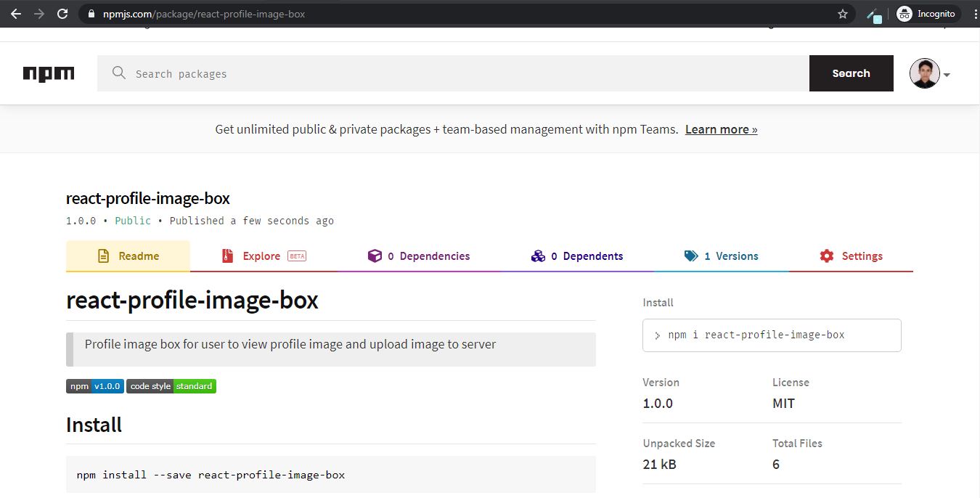Click the browser forward arrow

(39, 14)
